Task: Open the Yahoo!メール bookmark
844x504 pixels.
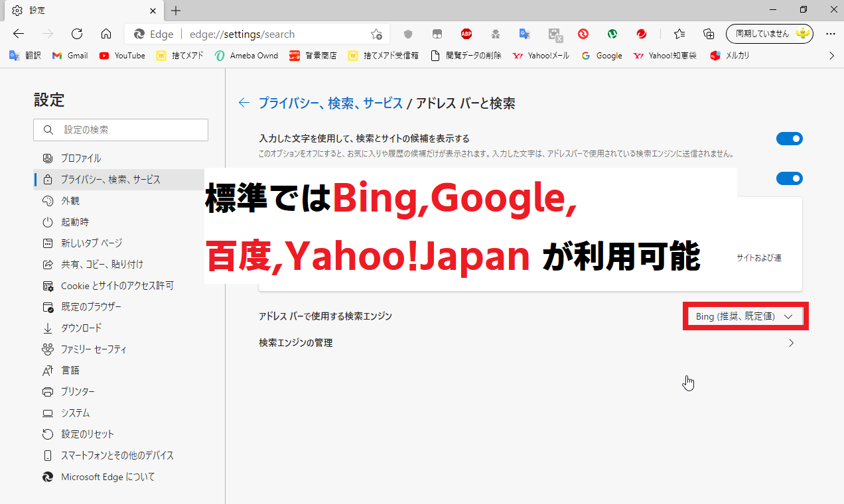Action: point(541,56)
